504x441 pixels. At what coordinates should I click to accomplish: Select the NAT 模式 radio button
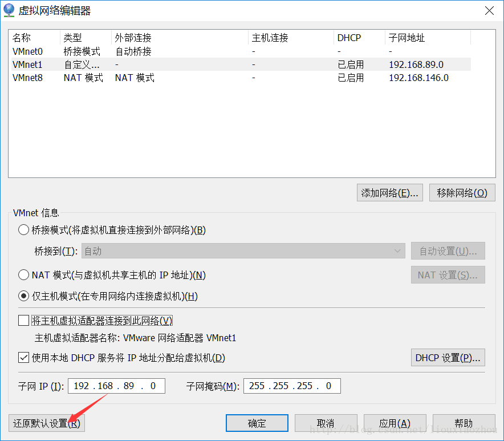click(x=23, y=275)
